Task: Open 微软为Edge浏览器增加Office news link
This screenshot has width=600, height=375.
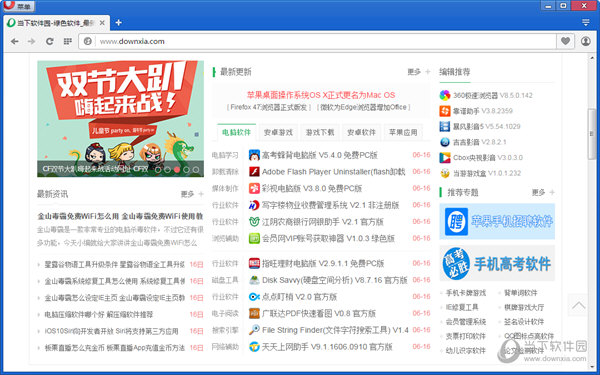Action: click(364, 107)
